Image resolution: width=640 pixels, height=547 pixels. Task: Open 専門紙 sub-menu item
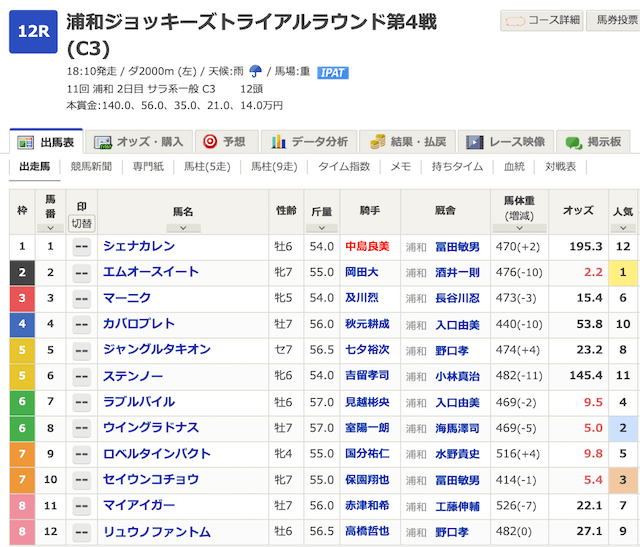(x=148, y=167)
